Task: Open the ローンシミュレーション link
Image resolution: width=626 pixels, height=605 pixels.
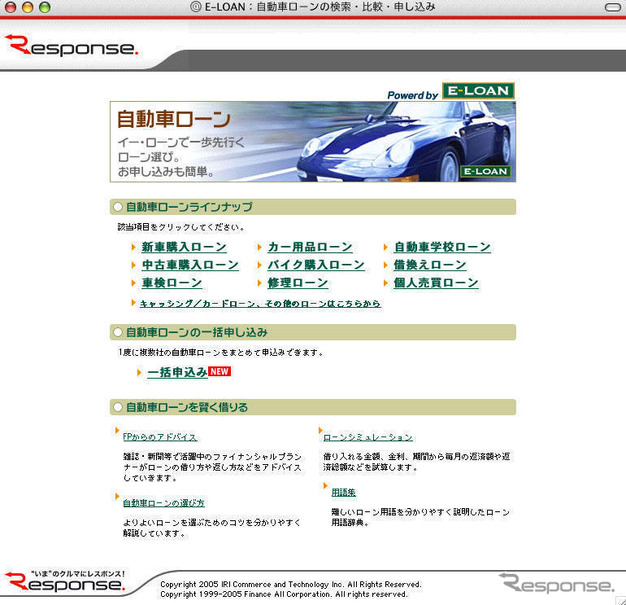Action: tap(367, 437)
